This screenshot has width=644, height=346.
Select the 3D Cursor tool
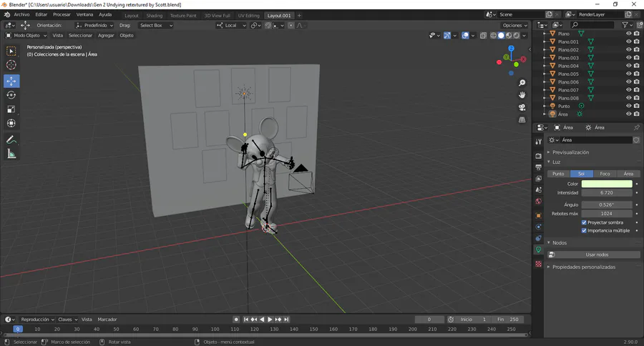coord(11,65)
